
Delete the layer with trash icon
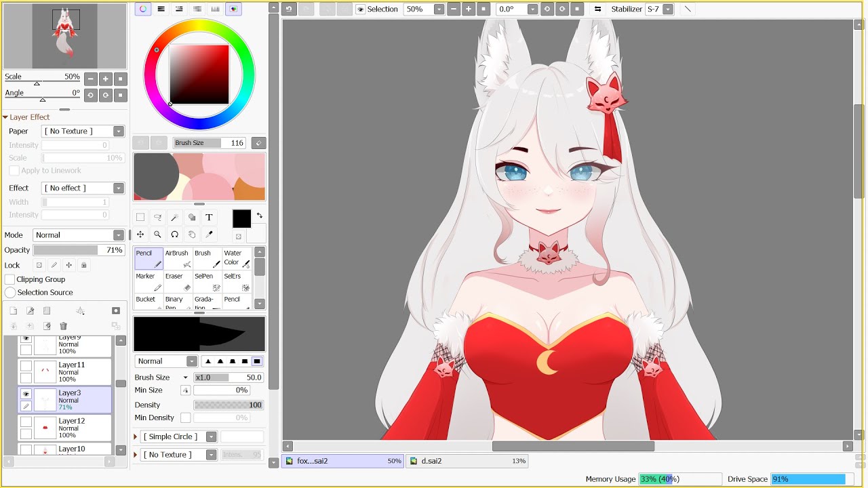tap(64, 326)
